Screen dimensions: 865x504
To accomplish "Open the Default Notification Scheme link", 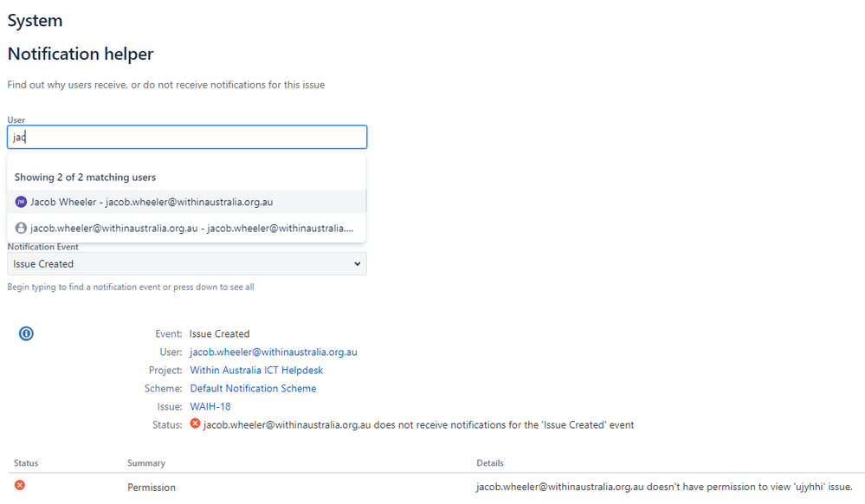I will coord(253,389).
